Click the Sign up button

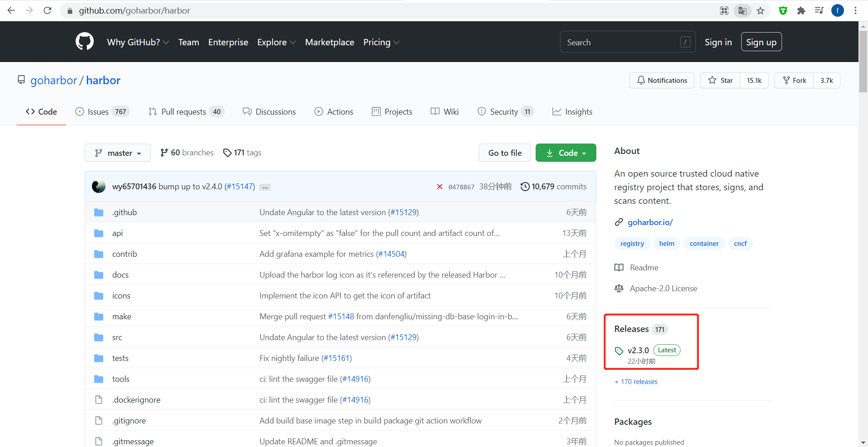pos(761,42)
